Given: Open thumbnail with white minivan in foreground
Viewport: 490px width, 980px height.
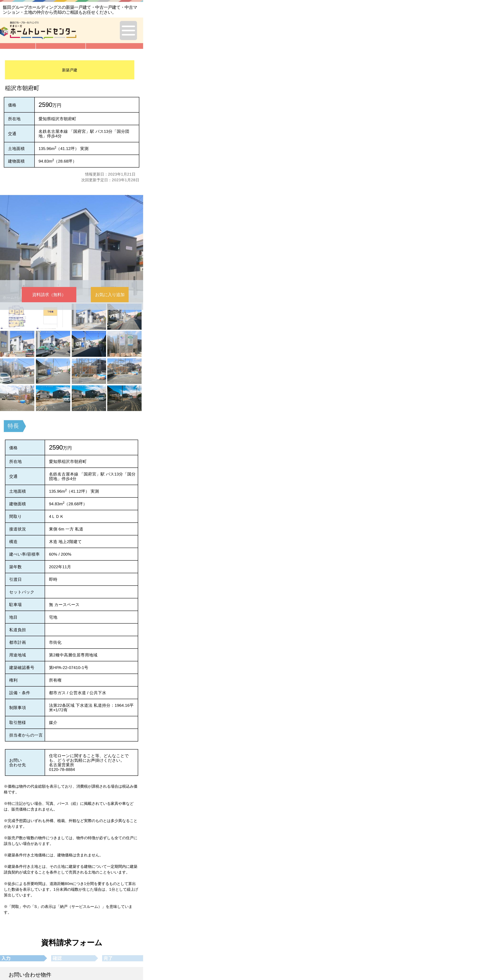Looking at the screenshot, I should (17, 371).
